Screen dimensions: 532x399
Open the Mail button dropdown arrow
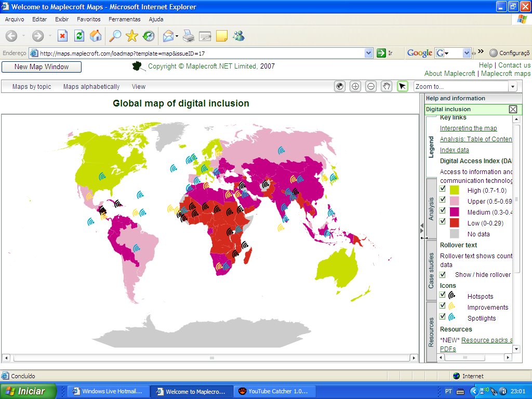point(177,36)
